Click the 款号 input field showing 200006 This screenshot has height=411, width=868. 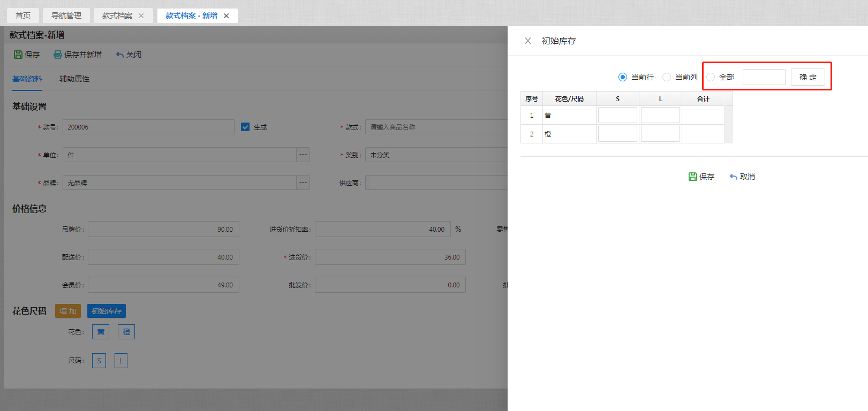(x=148, y=127)
